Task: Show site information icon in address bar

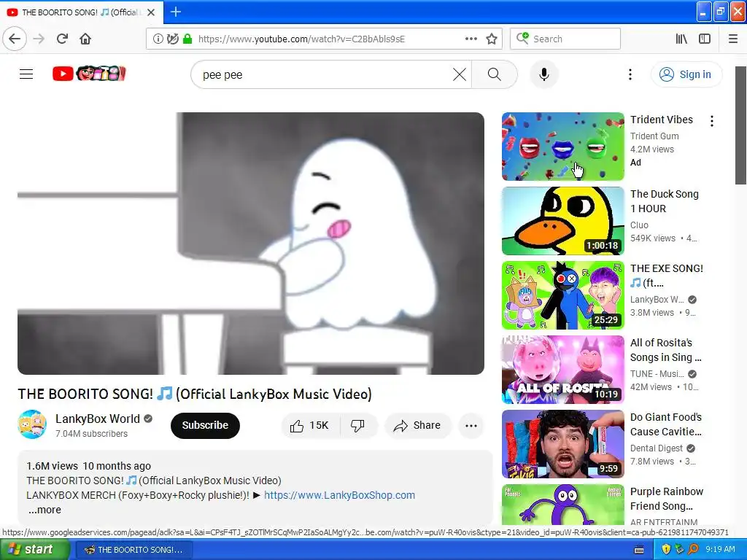Action: [x=158, y=39]
